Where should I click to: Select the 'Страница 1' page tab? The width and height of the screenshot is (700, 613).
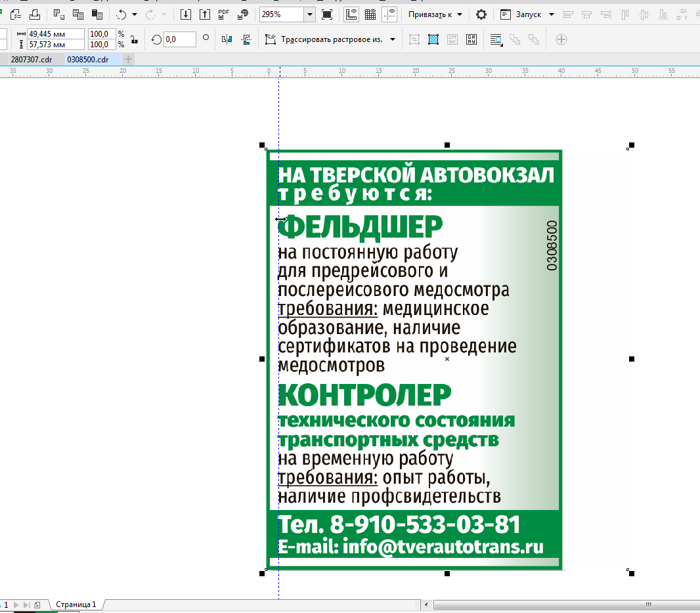tap(76, 604)
